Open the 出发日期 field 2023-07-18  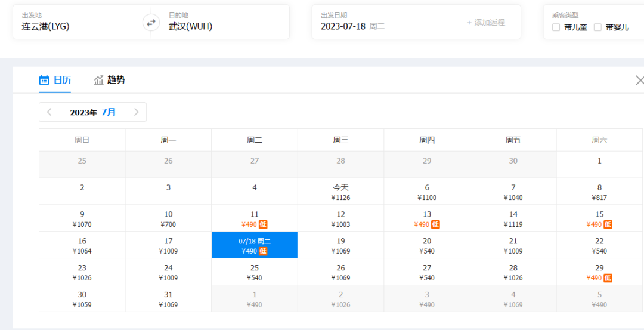pyautogui.click(x=353, y=27)
